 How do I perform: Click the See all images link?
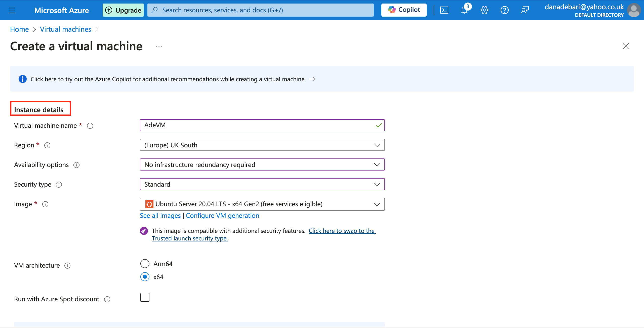point(160,216)
